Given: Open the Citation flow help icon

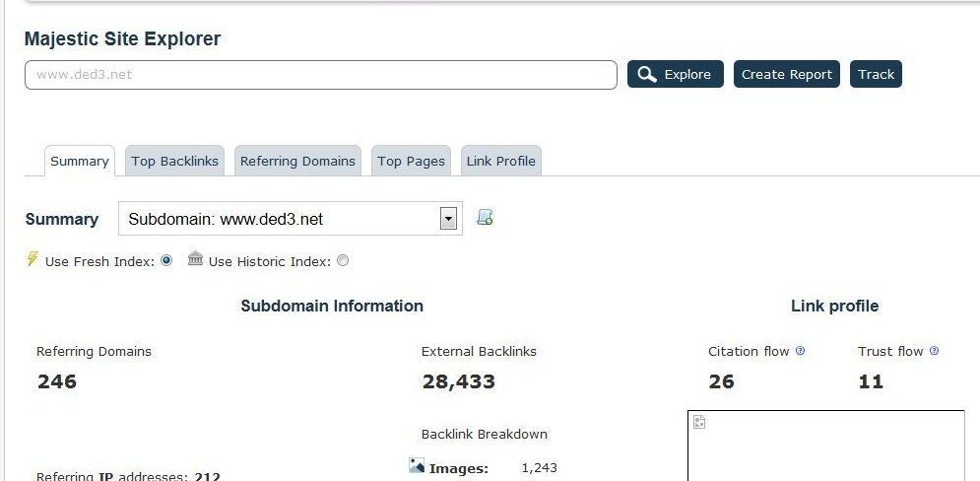Looking at the screenshot, I should click(800, 351).
